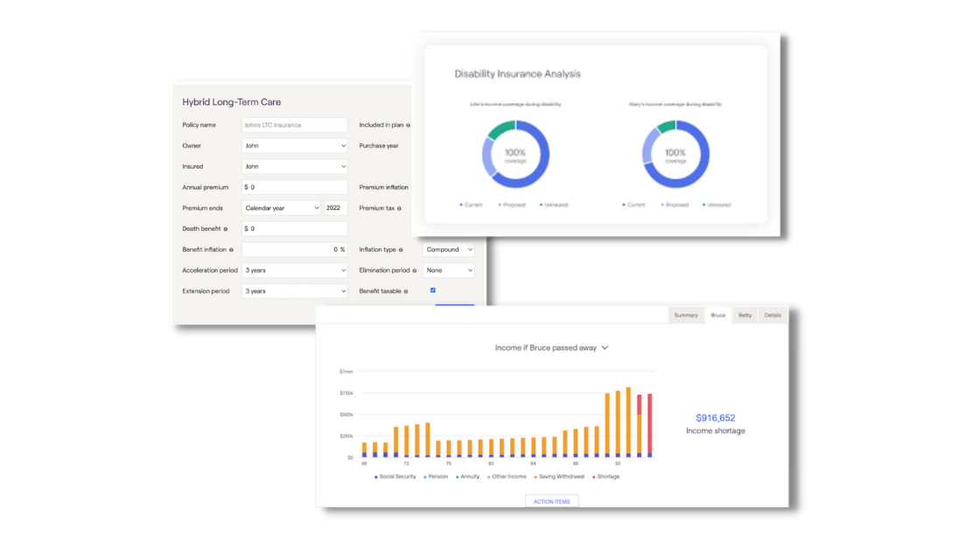The width and height of the screenshot is (980, 551).
Task: Open the Insured dropdown
Action: pos(294,166)
